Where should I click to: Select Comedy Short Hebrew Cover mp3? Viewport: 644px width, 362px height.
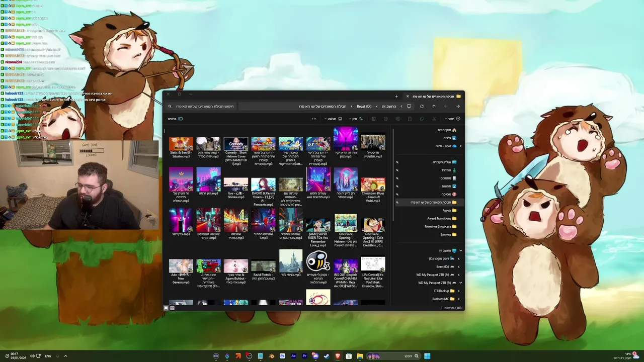236,151
